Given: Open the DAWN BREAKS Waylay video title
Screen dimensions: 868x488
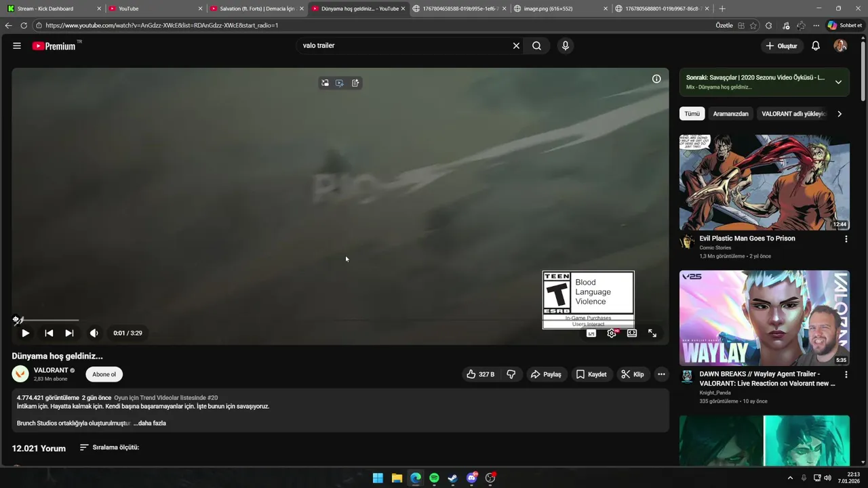Looking at the screenshot, I should click(767, 378).
